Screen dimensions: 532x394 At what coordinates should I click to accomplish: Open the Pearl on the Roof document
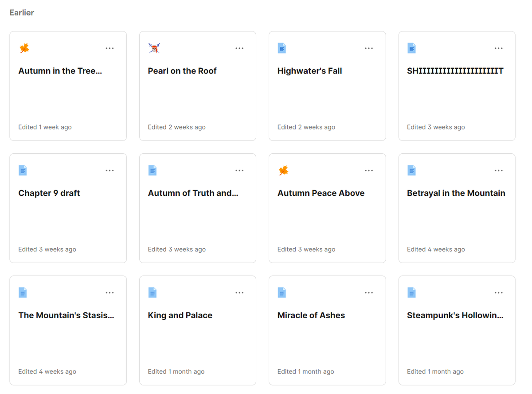point(182,71)
